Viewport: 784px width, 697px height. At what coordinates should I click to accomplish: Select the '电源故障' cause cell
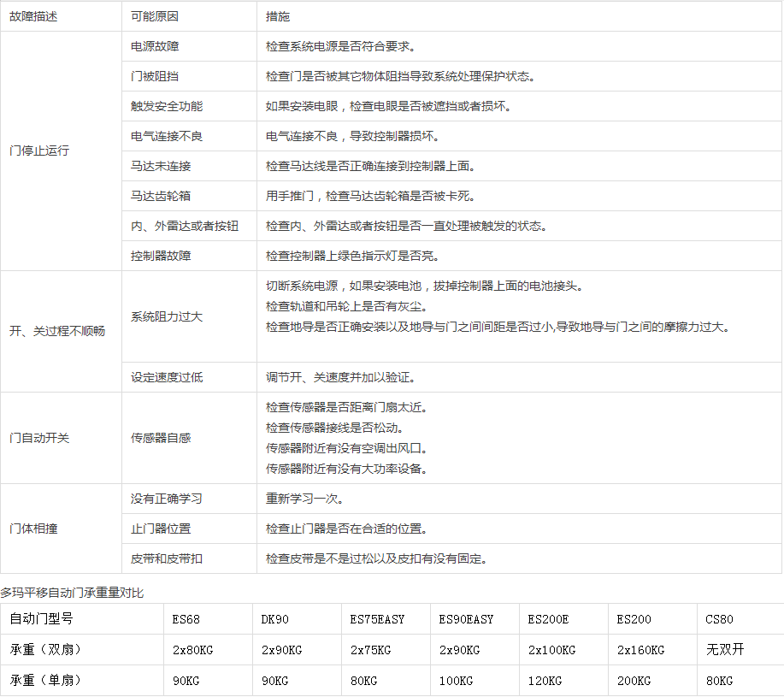(155, 46)
